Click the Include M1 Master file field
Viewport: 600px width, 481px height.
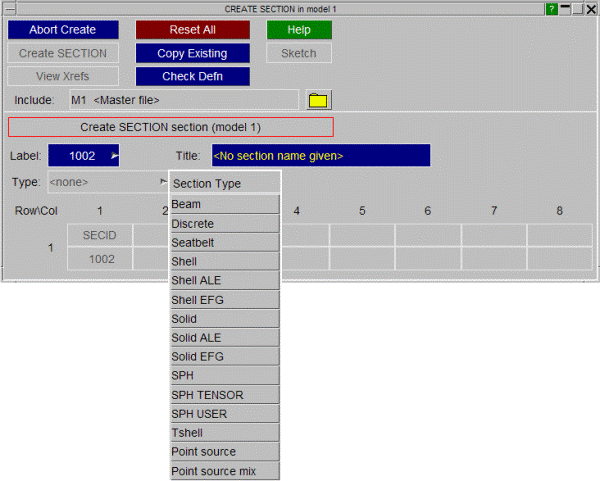pyautogui.click(x=182, y=100)
